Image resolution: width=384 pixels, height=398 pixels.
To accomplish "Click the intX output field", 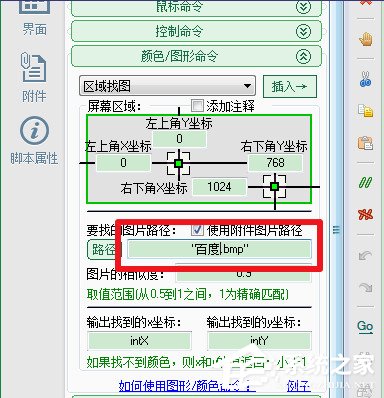I will coord(139,341).
